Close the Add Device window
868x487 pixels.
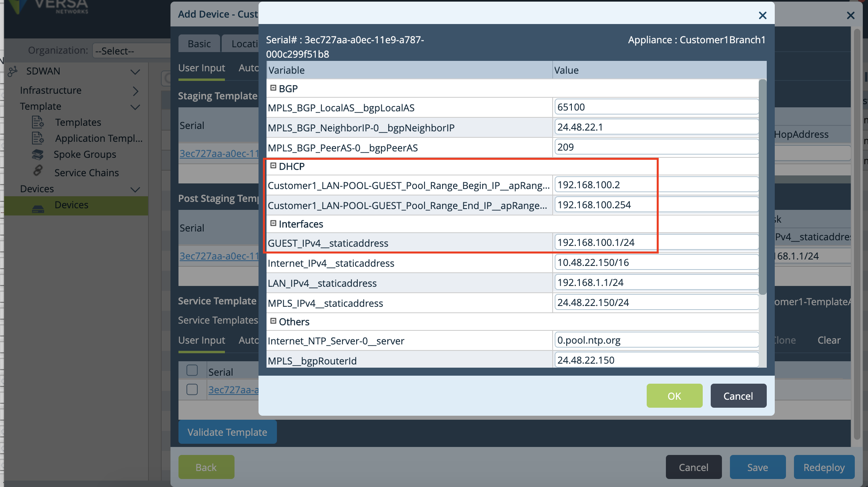click(850, 16)
